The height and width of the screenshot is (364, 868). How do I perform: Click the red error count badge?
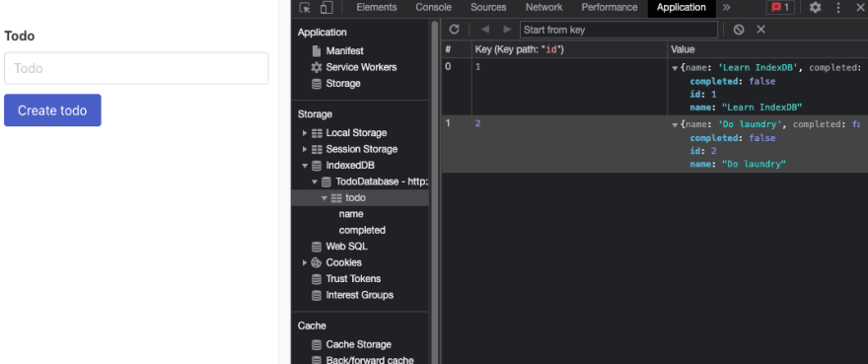click(x=780, y=8)
